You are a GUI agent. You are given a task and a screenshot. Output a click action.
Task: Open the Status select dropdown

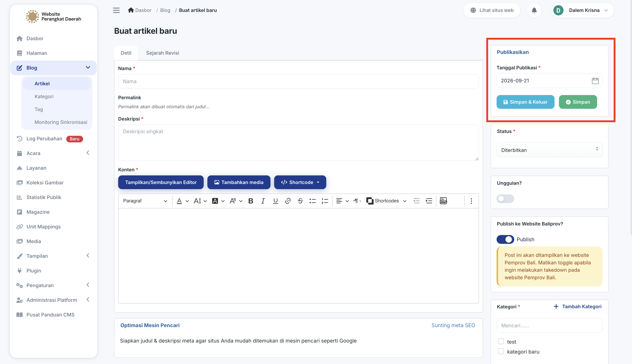549,150
